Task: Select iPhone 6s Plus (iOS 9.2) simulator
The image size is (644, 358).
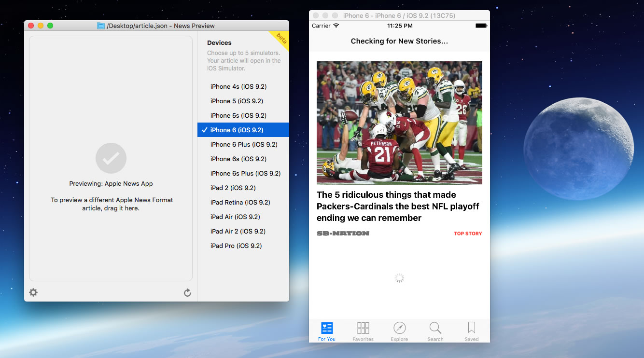Action: pyautogui.click(x=243, y=173)
